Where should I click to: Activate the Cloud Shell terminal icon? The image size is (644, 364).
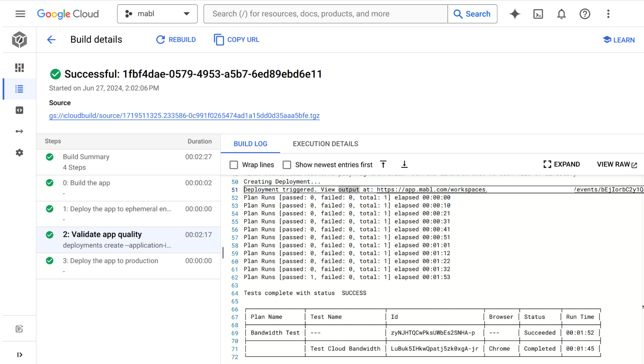pyautogui.click(x=538, y=14)
